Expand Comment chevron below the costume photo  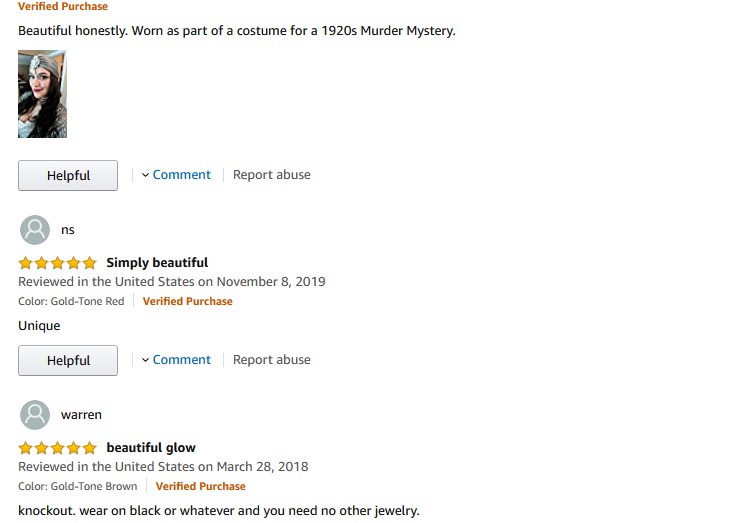[x=145, y=175]
